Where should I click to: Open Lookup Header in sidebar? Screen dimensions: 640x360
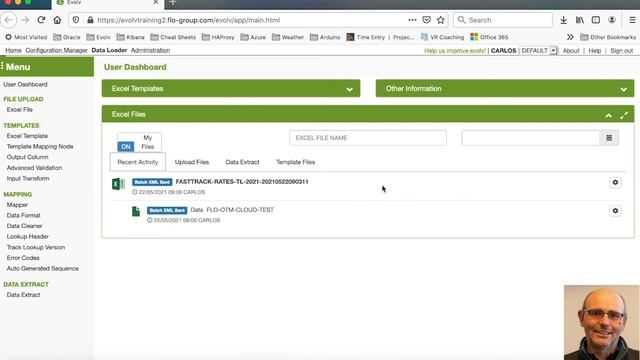[x=27, y=237]
